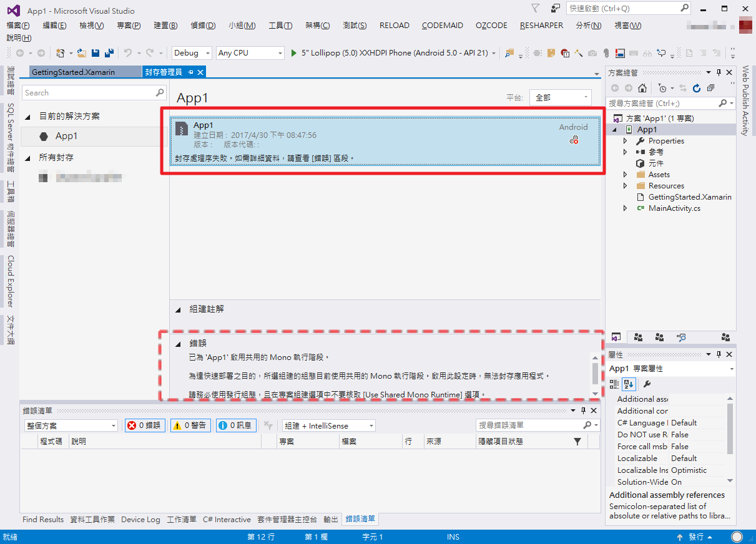
Task: Select the App1 archive entry in the list
Action: [385, 141]
